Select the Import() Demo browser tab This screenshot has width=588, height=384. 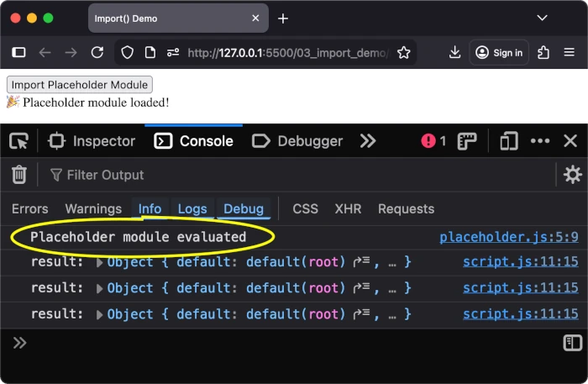[178, 18]
